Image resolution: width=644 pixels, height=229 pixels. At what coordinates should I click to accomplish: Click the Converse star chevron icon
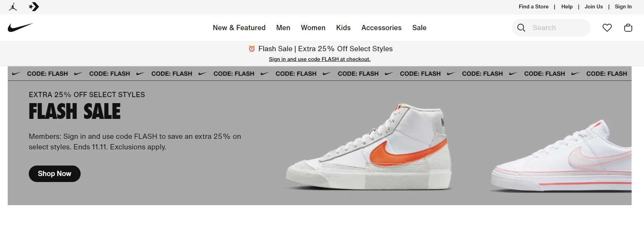click(33, 6)
